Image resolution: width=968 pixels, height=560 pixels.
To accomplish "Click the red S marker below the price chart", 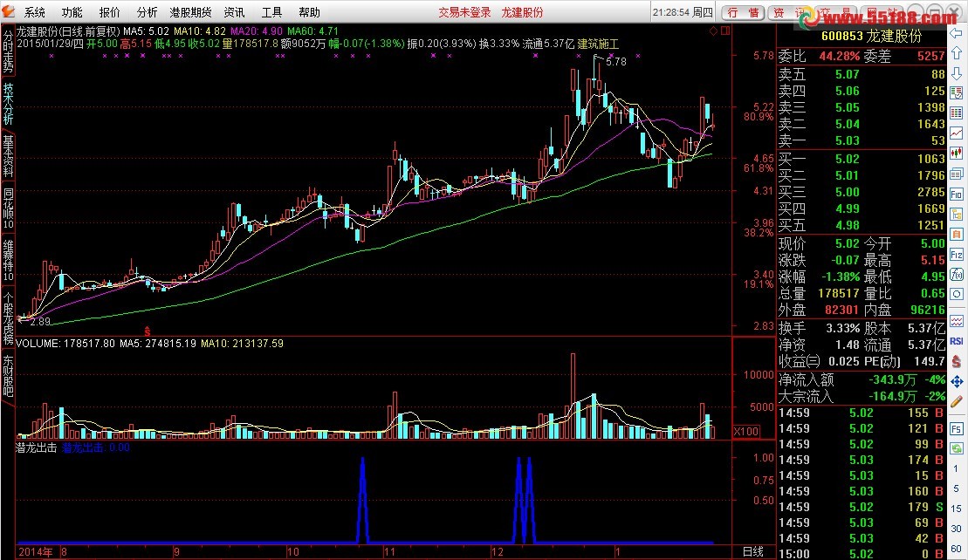I will [x=147, y=331].
